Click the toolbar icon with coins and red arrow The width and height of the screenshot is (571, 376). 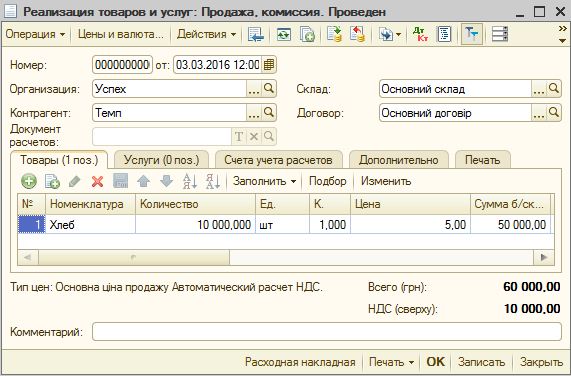pyautogui.click(x=357, y=34)
